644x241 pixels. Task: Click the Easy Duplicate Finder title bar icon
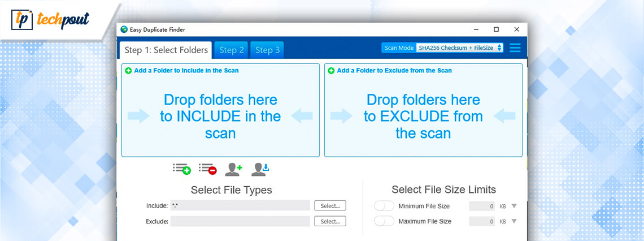[124, 29]
